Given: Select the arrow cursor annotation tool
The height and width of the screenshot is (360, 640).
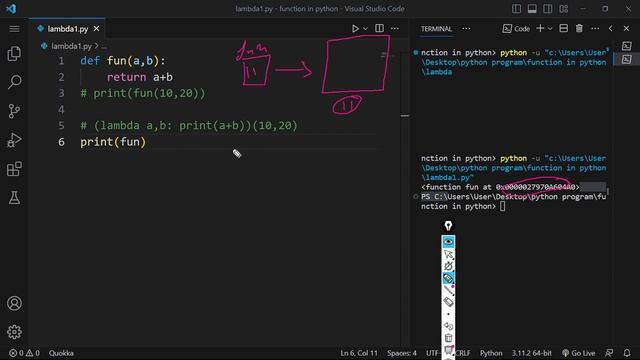Looking at the screenshot, I should coord(448,254).
